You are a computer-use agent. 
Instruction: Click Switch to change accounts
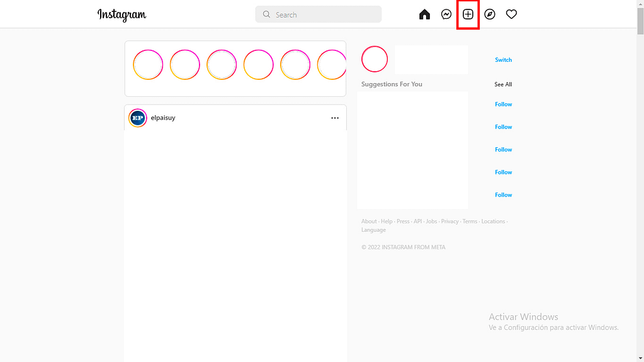(503, 60)
